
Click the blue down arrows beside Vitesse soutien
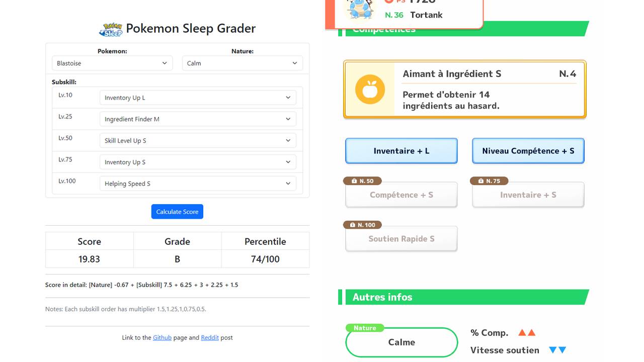pos(557,350)
